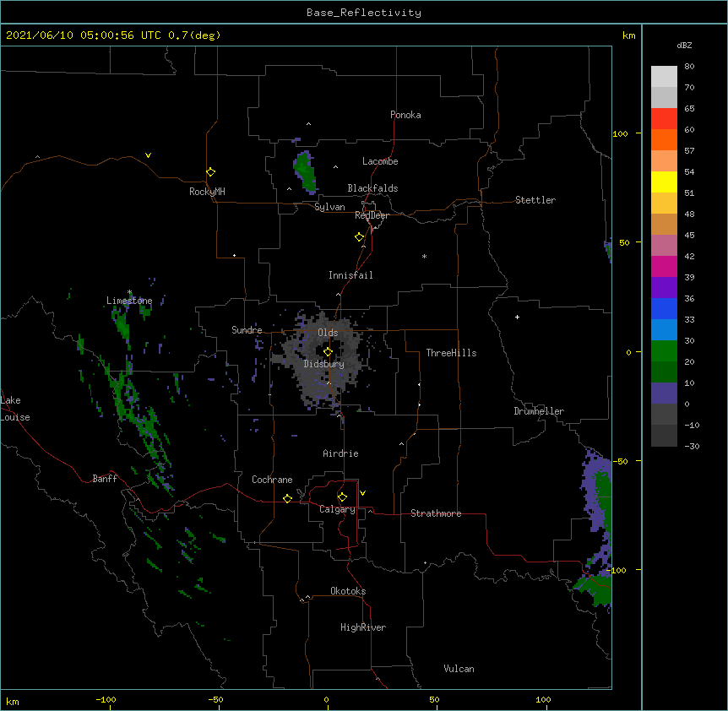Image resolution: width=728 pixels, height=711 pixels.
Task: Click the 100 tick on right km axis
Action: coord(620,133)
